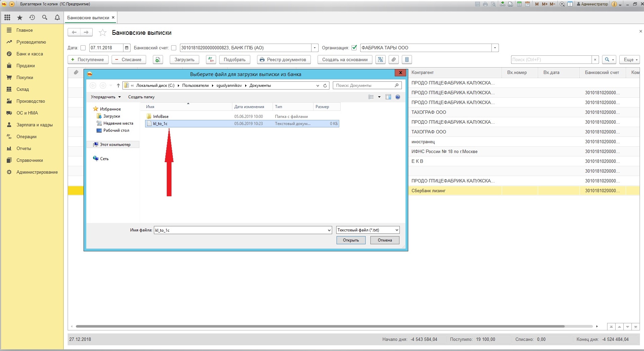The height and width of the screenshot is (351, 644).
Task: Click Отмена in the file dialog
Action: coord(385,240)
